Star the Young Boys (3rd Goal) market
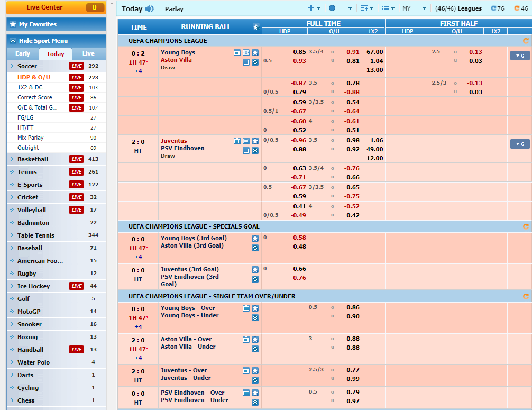 (255, 238)
